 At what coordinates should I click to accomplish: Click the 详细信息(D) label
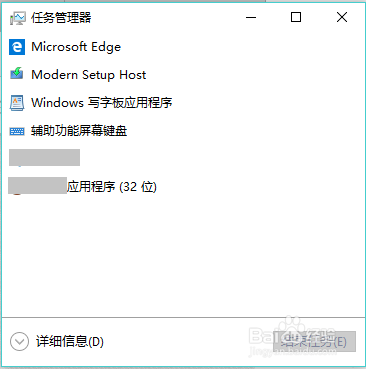[70, 342]
